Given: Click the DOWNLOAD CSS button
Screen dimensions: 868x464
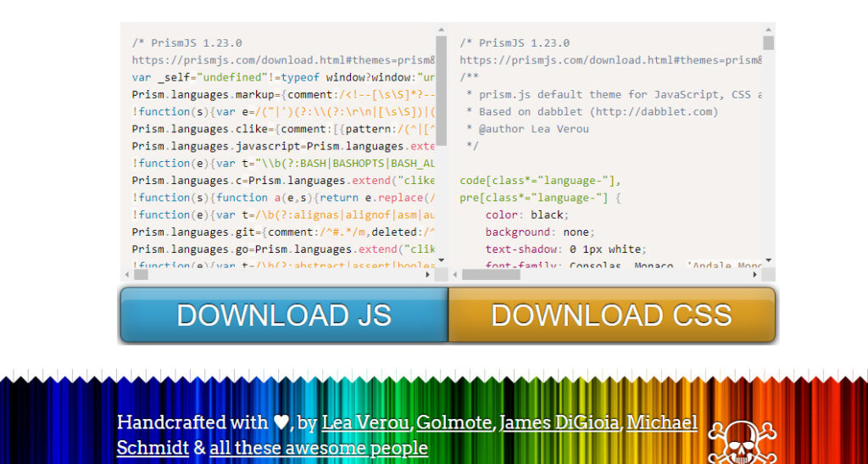Looking at the screenshot, I should click(611, 315).
